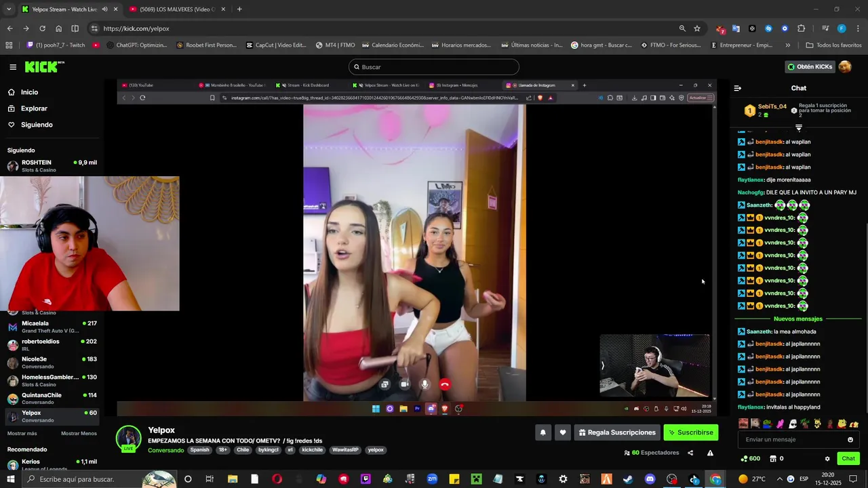
Task: Open the pooh7_7 Twitch bookmark
Action: pyautogui.click(x=56, y=45)
